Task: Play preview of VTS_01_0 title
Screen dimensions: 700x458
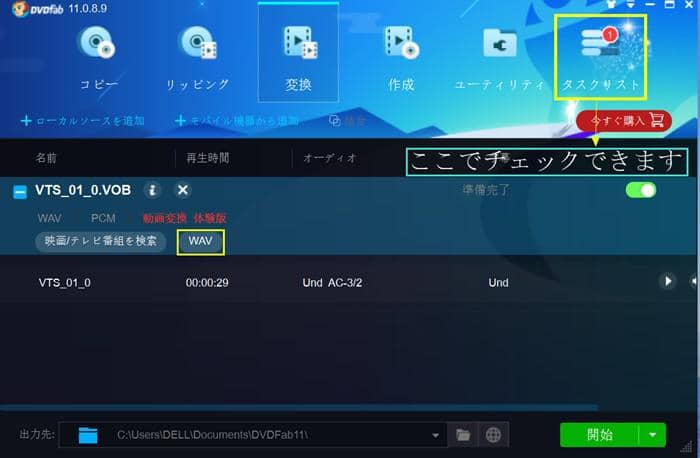Action: 667,281
